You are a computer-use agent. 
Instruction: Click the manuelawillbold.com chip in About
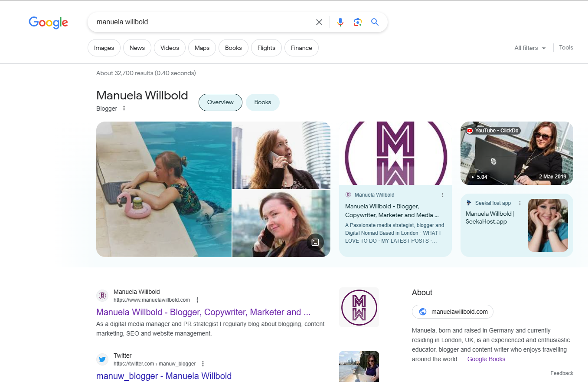453,312
